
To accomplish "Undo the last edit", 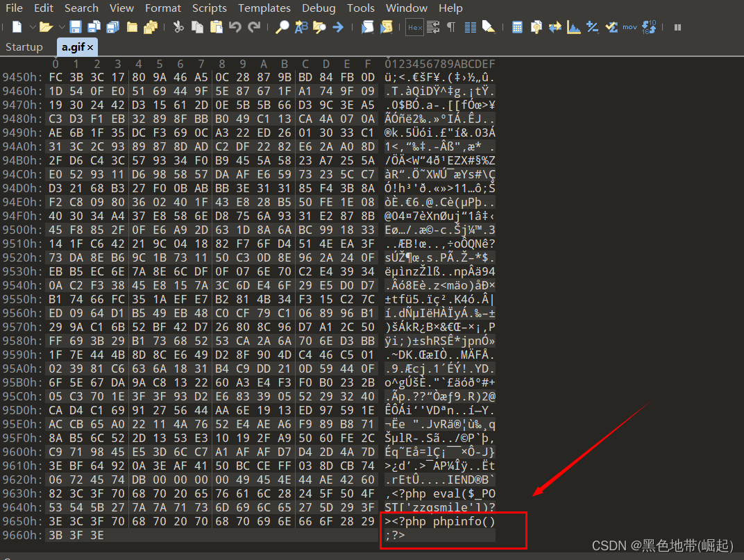I will coord(235,27).
